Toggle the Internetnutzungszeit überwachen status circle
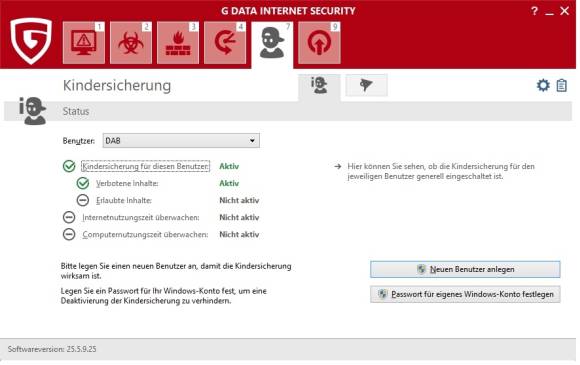Viewport: 580px width, 365px height. pos(69,217)
